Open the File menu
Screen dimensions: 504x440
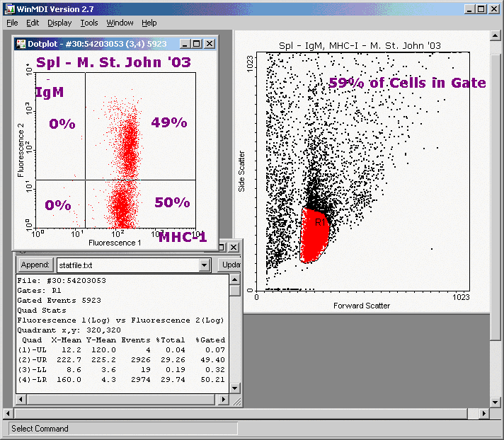[x=12, y=23]
